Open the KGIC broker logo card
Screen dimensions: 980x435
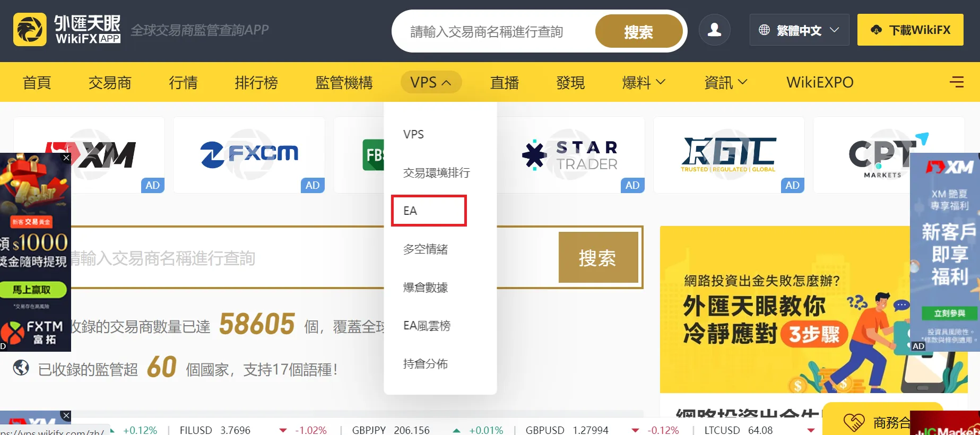(729, 155)
